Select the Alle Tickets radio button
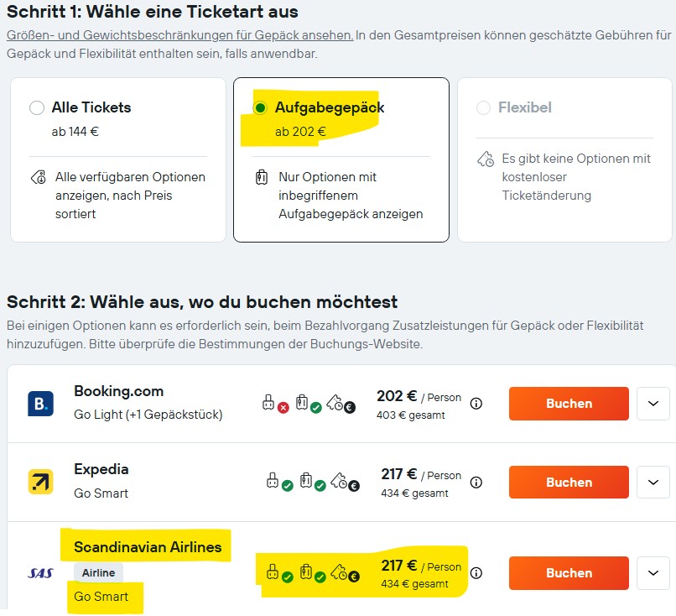676x616 pixels. point(37,107)
